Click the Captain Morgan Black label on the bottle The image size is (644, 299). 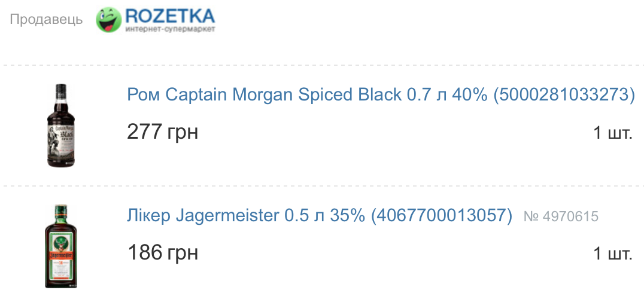point(61,138)
